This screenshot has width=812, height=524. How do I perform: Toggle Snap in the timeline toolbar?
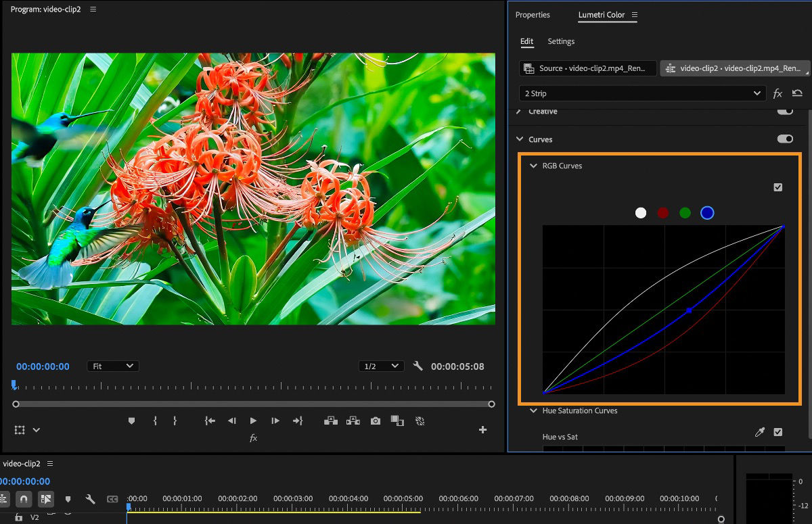(x=22, y=499)
